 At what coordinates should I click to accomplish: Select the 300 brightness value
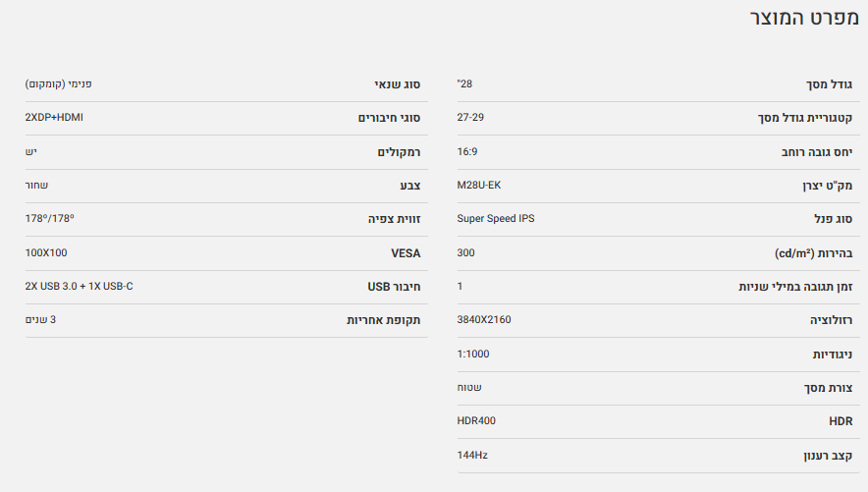(x=466, y=252)
